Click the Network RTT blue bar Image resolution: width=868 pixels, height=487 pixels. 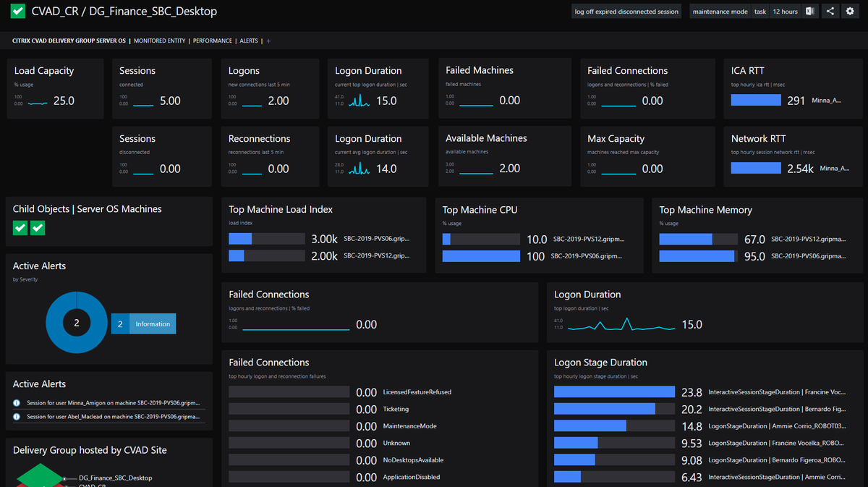(x=756, y=169)
